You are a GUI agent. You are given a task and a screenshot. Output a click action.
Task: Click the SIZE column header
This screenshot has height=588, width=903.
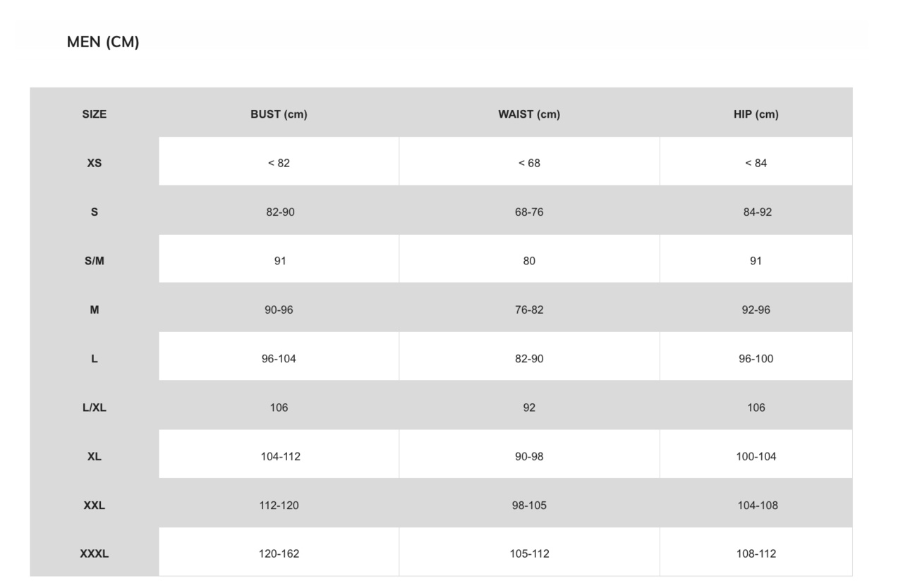tap(95, 114)
